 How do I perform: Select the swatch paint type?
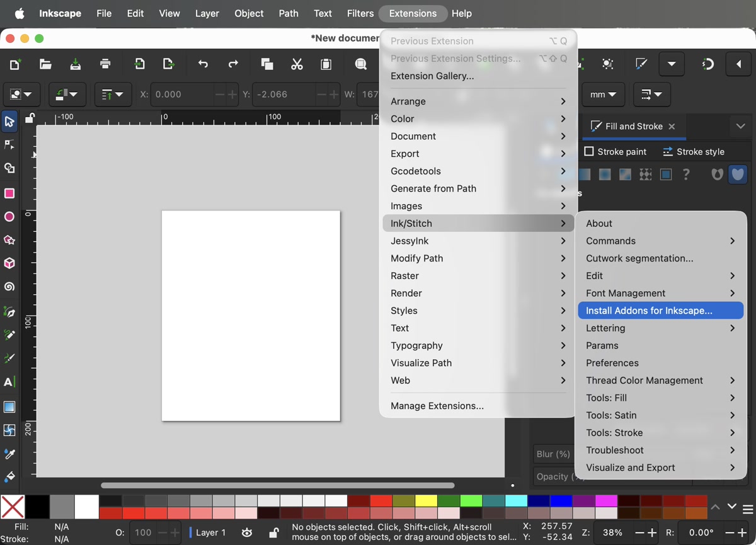(x=666, y=175)
